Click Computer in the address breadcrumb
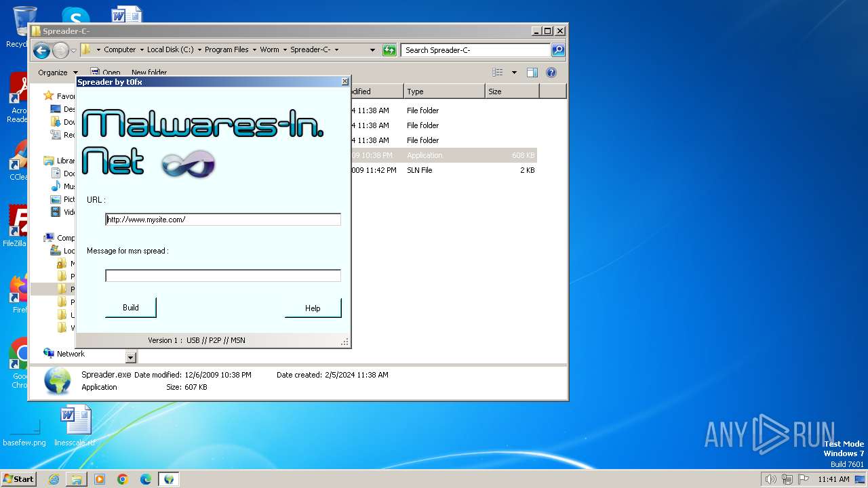This screenshot has height=488, width=868. [x=120, y=49]
